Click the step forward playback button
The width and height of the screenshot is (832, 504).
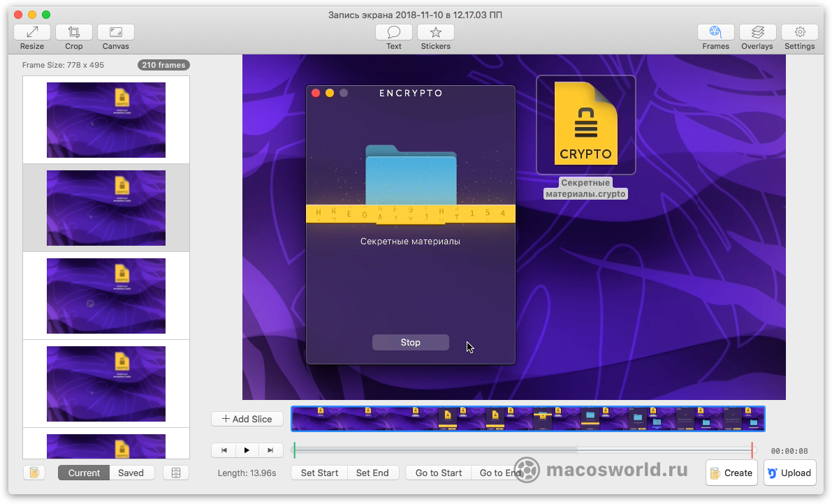pos(270,450)
